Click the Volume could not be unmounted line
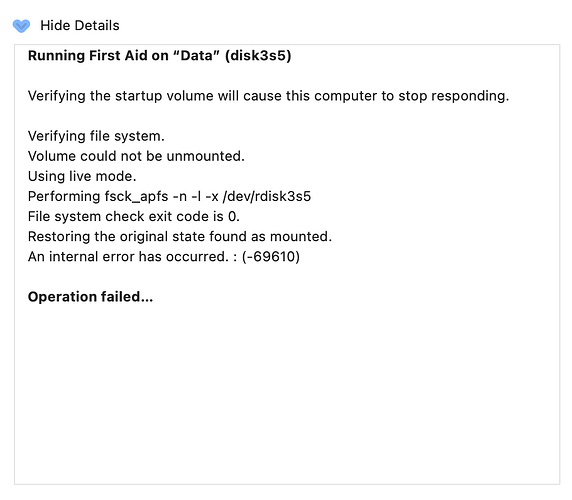 [136, 156]
